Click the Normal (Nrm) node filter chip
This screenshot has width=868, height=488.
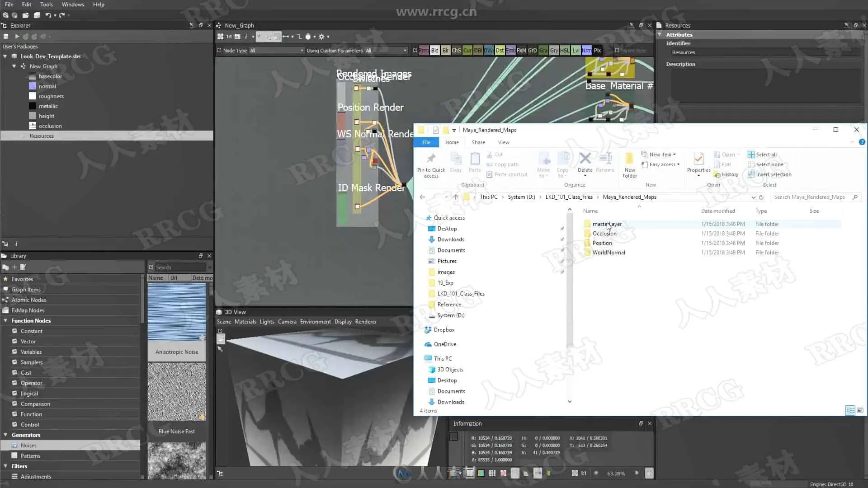coord(586,51)
